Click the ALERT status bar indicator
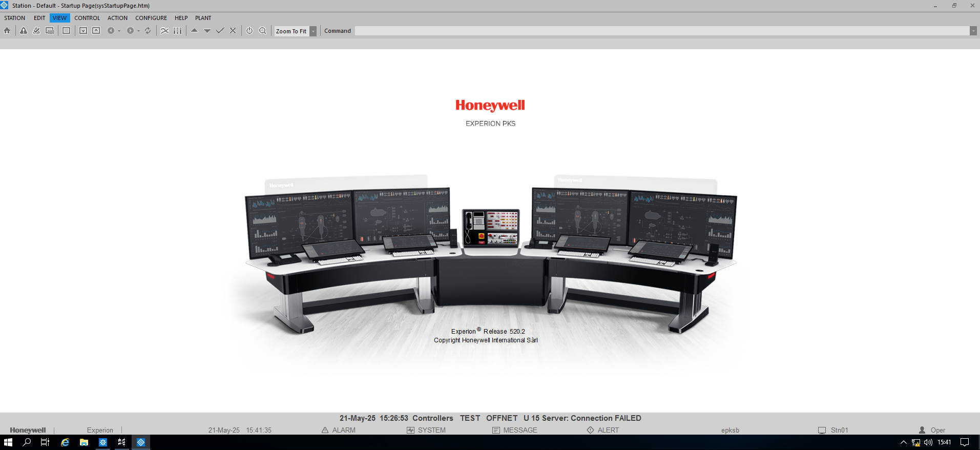The height and width of the screenshot is (450, 980). 603,430
